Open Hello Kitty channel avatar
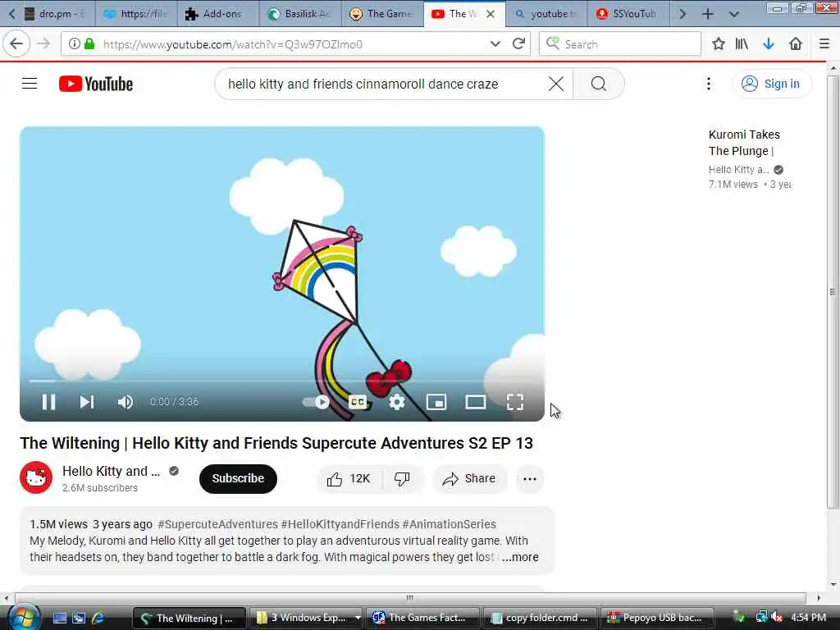 pyautogui.click(x=36, y=477)
